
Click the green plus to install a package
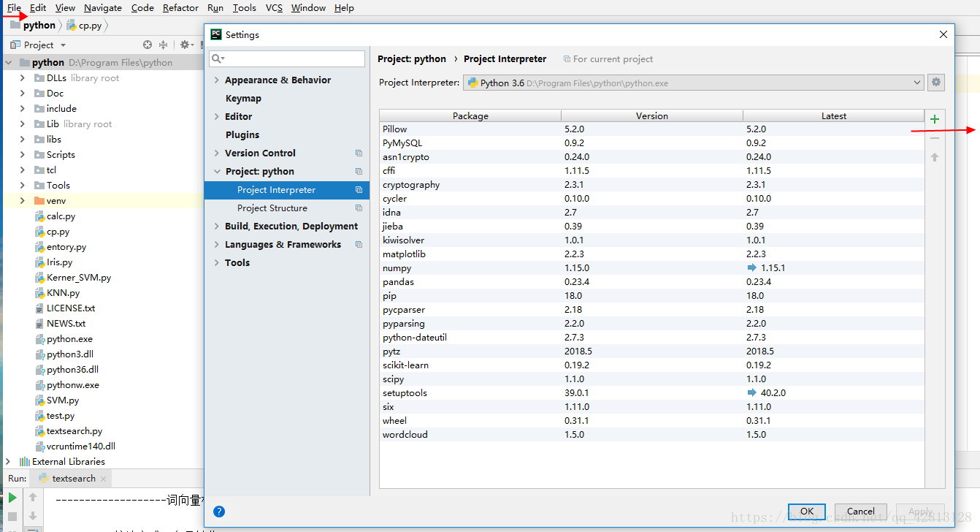click(x=935, y=120)
